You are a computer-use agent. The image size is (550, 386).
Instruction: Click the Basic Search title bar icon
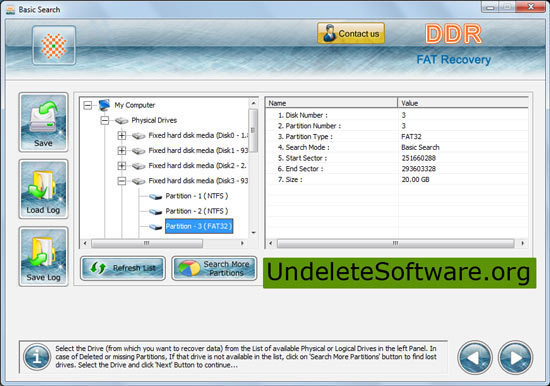pos(11,10)
